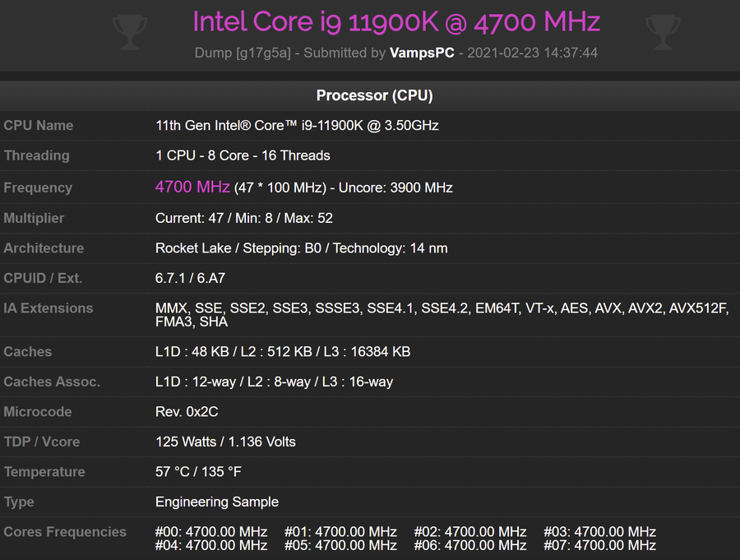Screen dimensions: 740x560
Task: Click core #07 frequency entry
Action: click(599, 544)
